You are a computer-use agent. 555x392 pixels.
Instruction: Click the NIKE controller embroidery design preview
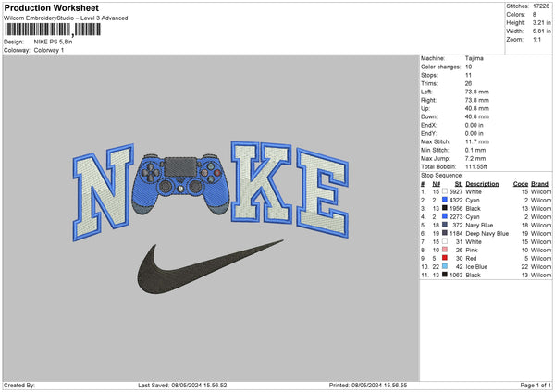click(211, 216)
